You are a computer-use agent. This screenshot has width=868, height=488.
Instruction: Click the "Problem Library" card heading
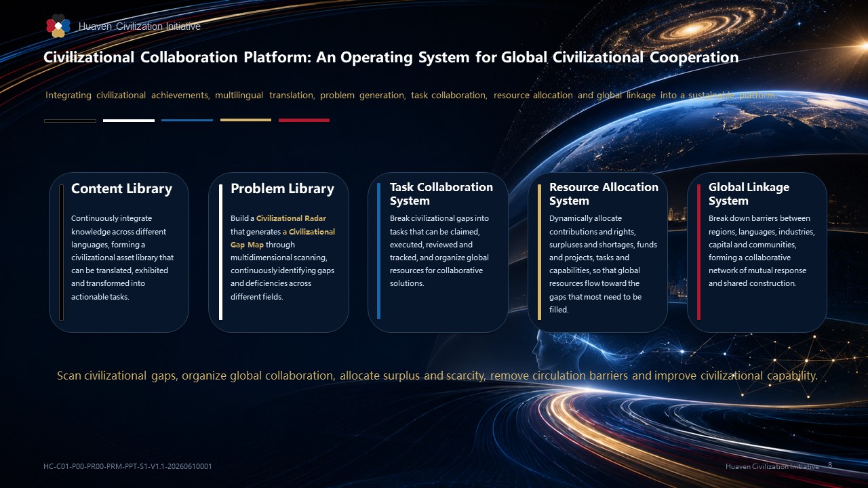click(282, 188)
